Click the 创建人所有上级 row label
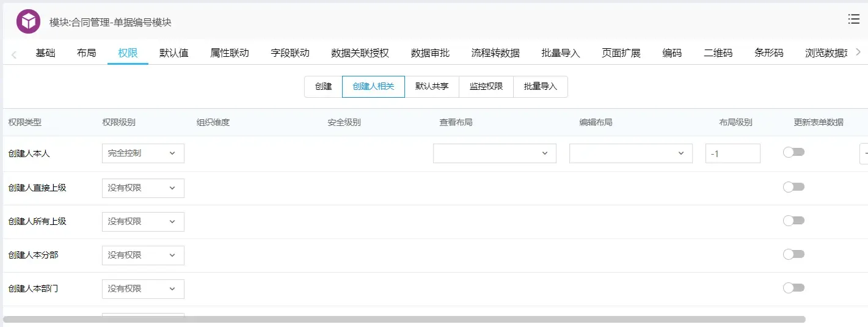 [x=37, y=221]
